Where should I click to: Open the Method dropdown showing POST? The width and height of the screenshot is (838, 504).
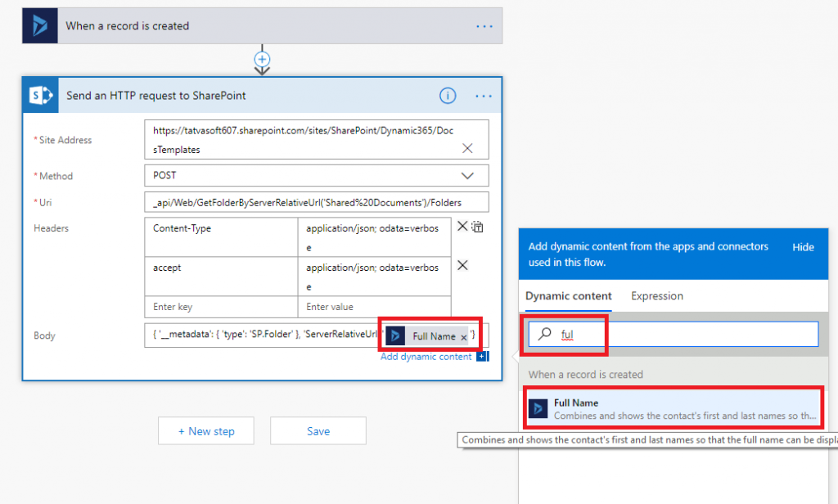[467, 175]
